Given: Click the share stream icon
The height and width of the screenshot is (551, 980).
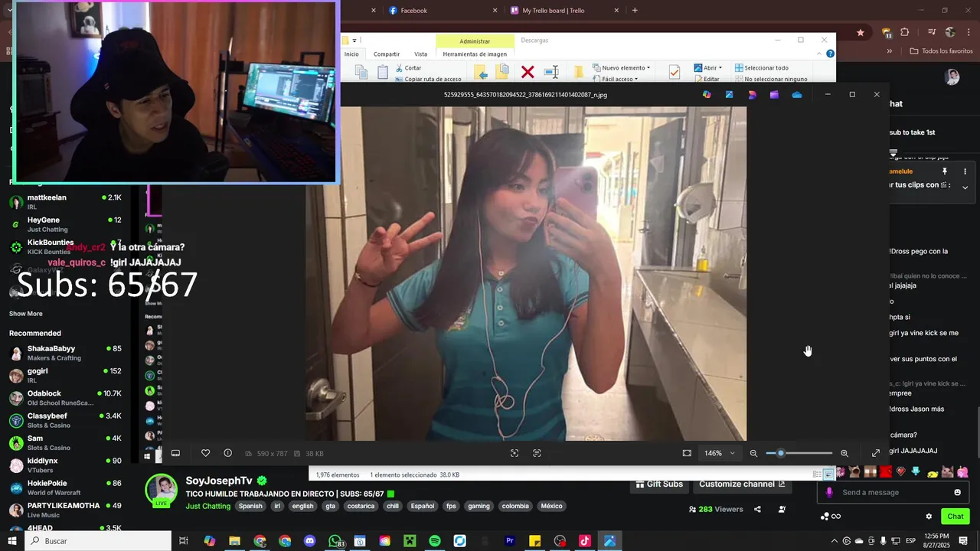Looking at the screenshot, I should point(757,509).
